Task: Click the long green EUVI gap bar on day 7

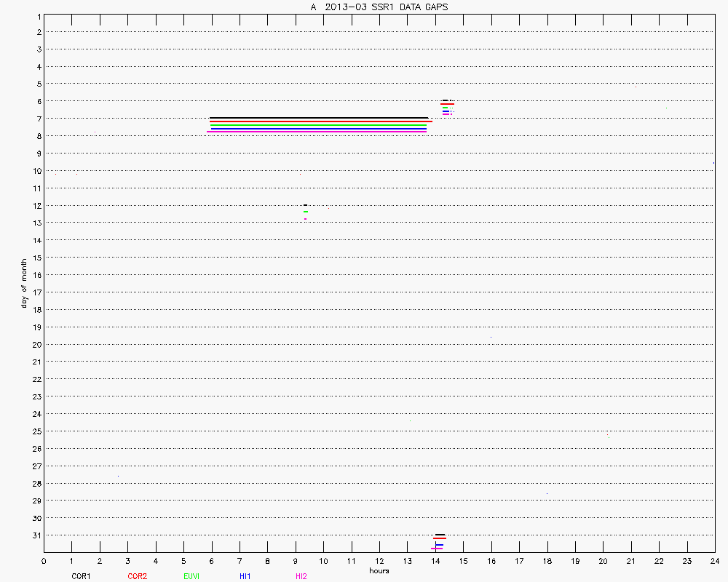Action: coord(318,125)
